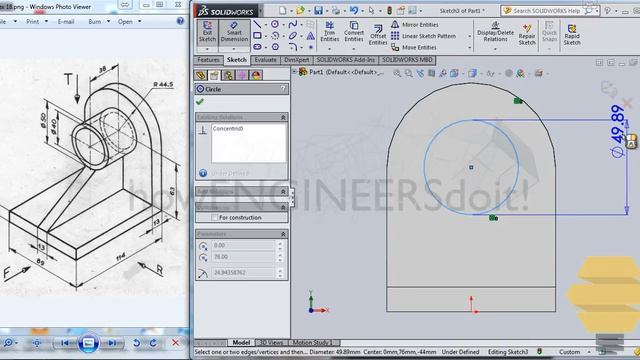
Task: Collapse the Existing Relations section
Action: tap(283, 117)
